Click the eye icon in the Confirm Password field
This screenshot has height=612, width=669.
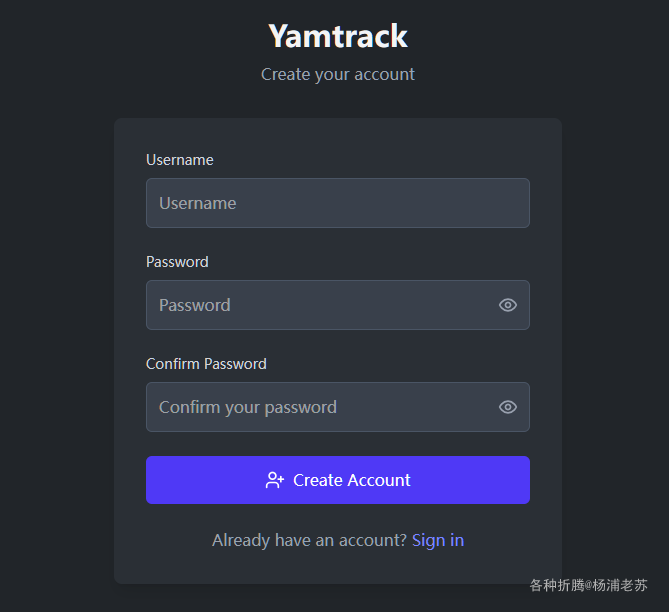click(508, 407)
